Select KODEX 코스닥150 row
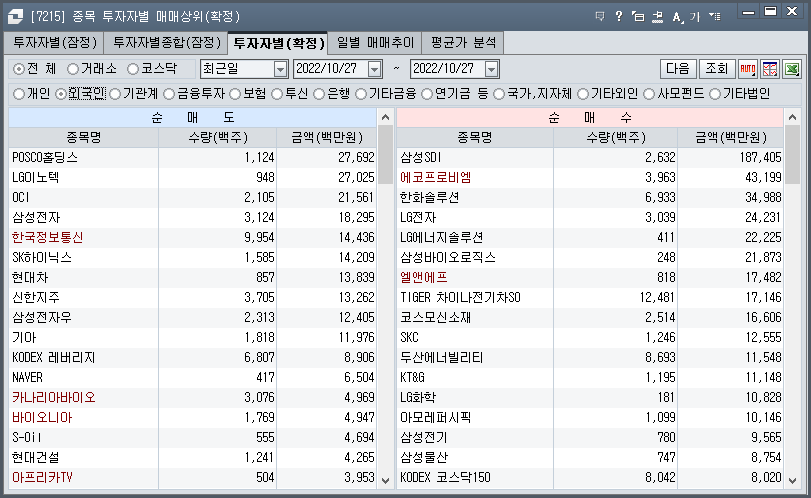811x498 pixels. pos(590,478)
